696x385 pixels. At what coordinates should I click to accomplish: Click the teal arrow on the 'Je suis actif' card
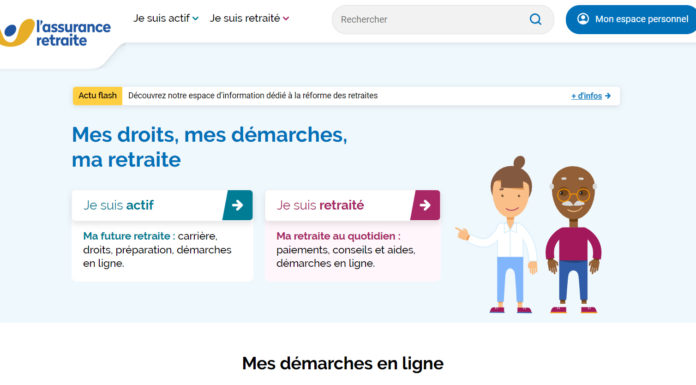(x=237, y=205)
